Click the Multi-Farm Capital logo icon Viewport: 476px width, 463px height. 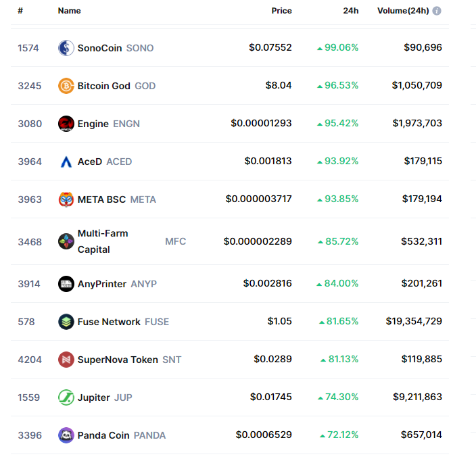click(66, 241)
